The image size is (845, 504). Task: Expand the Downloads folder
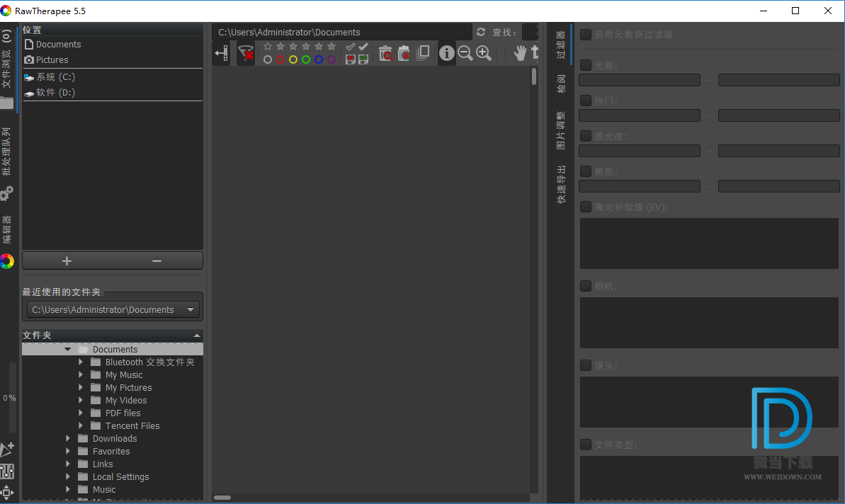(x=67, y=438)
